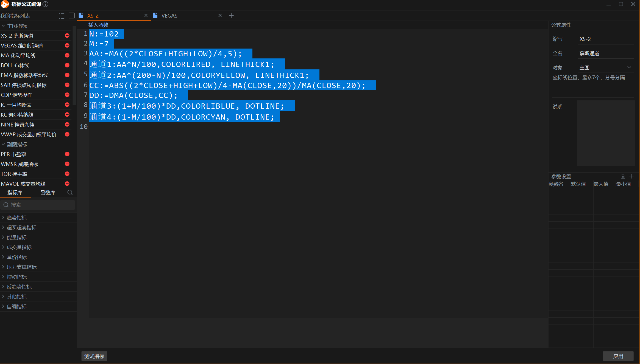
Task: Open the 对象 dropdown showing 主图
Action: click(606, 67)
